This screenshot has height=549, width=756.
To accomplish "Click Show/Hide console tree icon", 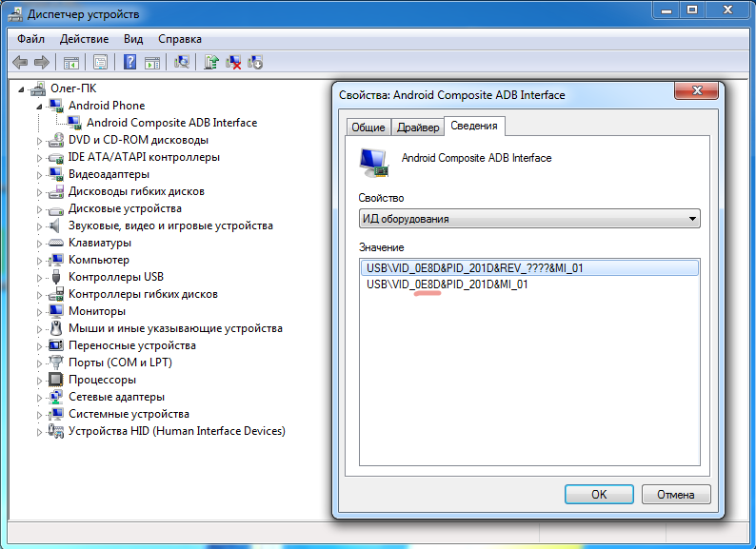I will pyautogui.click(x=70, y=63).
